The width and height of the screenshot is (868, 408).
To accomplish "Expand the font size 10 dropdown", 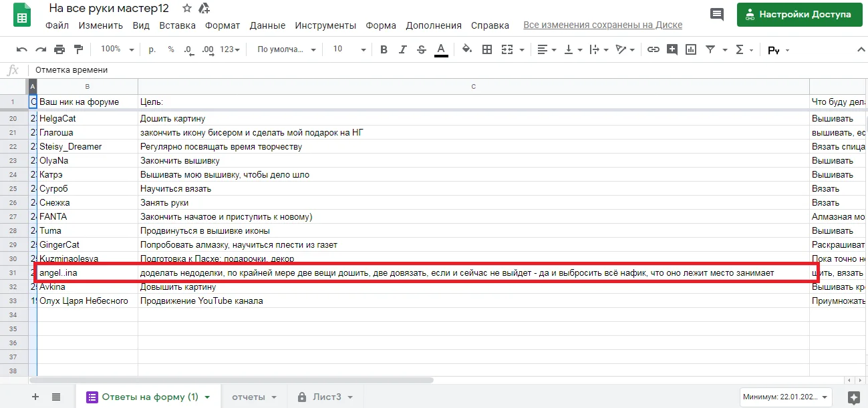I will coord(349,49).
